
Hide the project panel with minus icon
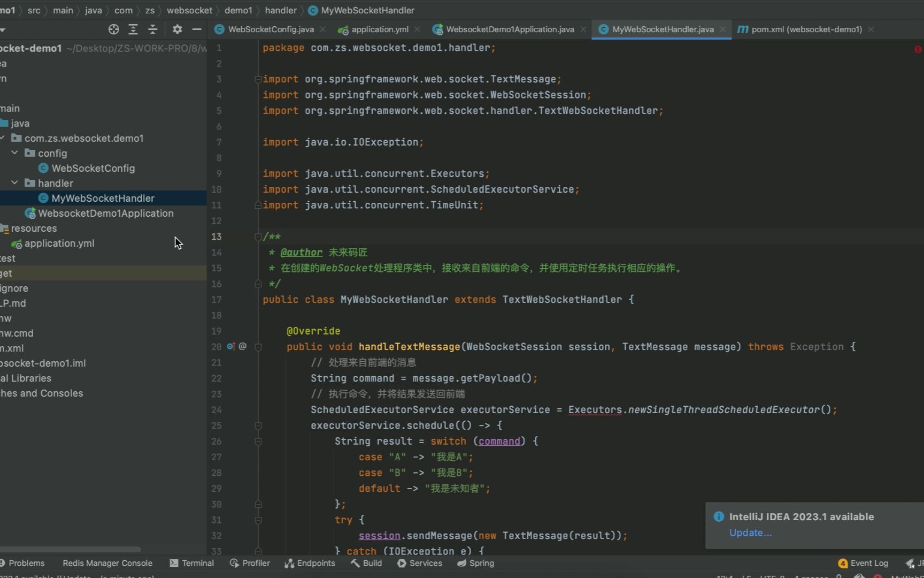197,29
